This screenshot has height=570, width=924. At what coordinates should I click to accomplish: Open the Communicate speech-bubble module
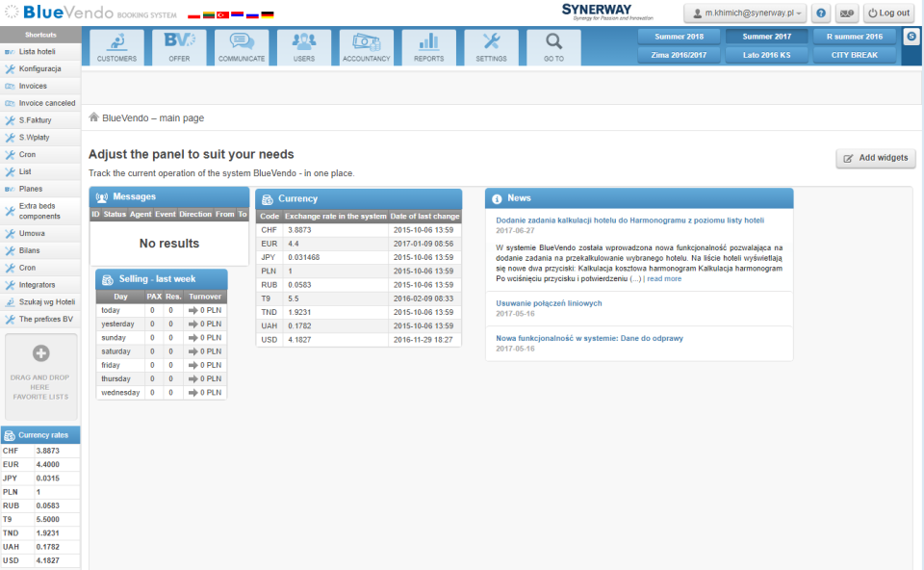pyautogui.click(x=242, y=47)
